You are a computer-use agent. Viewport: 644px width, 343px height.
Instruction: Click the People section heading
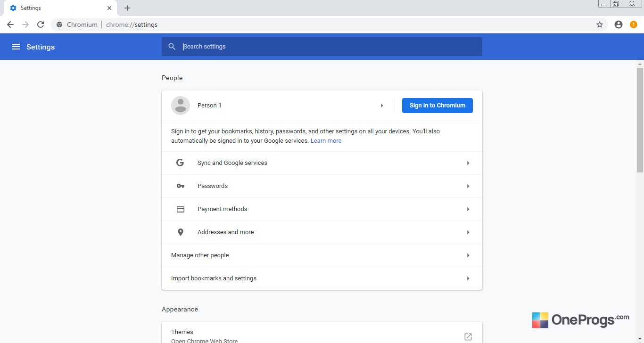click(172, 78)
